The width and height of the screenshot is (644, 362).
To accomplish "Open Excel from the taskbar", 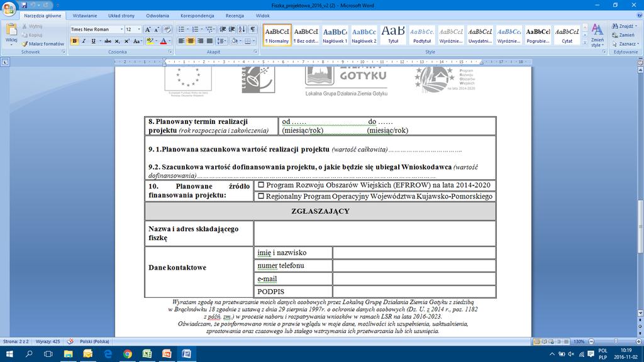I will 147,354.
